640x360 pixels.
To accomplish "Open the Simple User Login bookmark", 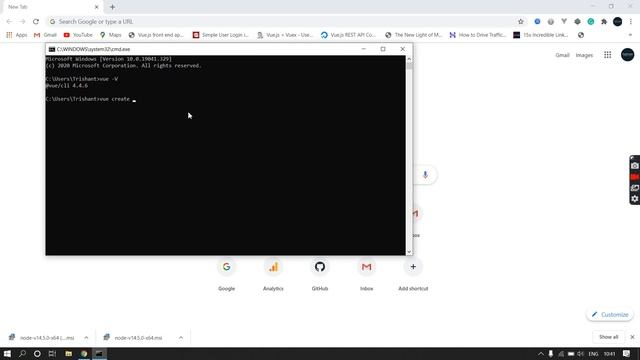I will tap(220, 35).
